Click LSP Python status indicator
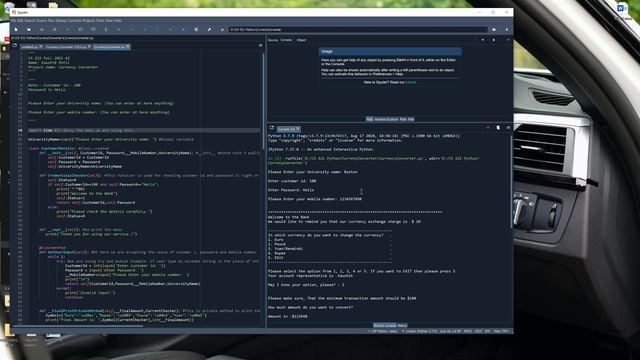The image size is (640, 360). pos(383,331)
